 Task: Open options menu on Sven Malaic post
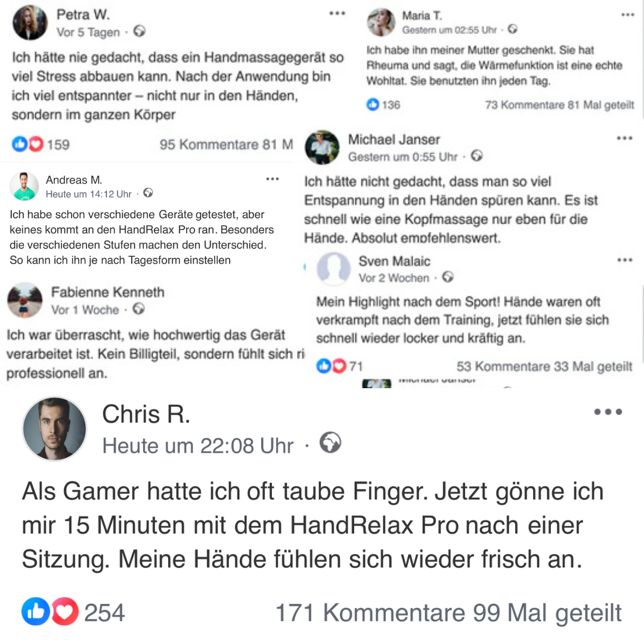625,260
